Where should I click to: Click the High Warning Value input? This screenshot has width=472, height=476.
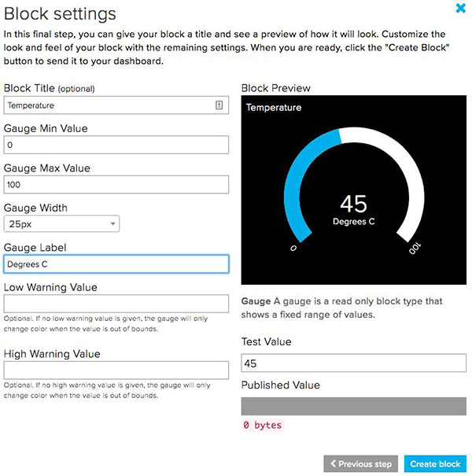point(116,371)
